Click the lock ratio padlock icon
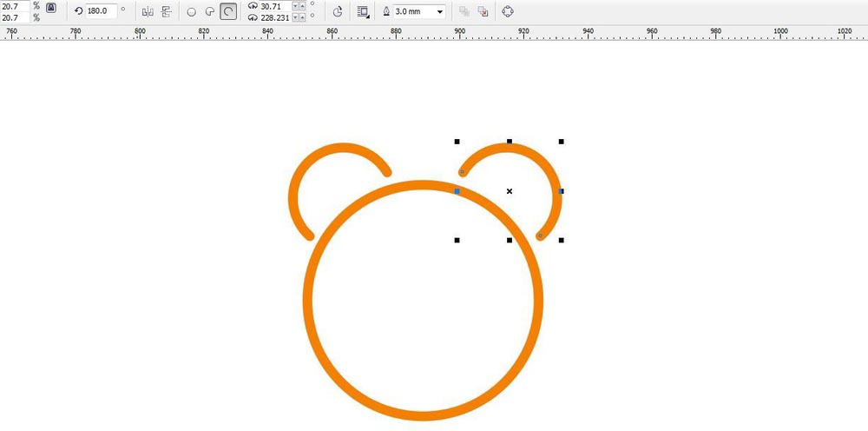 coord(51,8)
